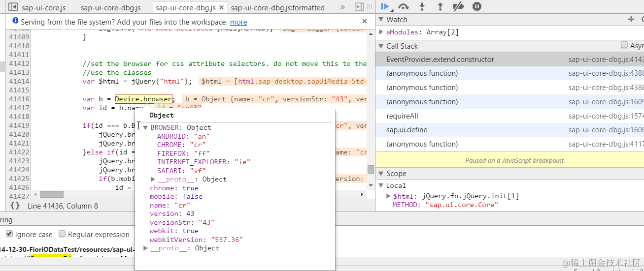Show the navigator sidebar toggle icon
This screenshot has height=271, width=644.
13,7
